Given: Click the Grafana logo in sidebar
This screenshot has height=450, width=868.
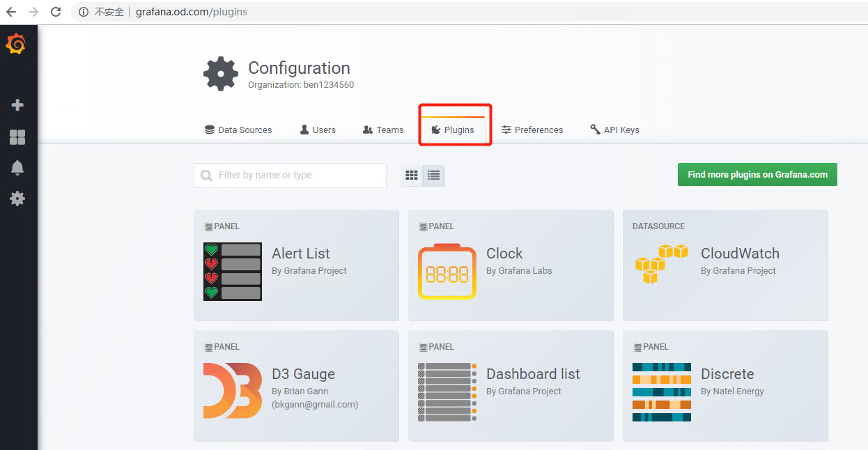Looking at the screenshot, I should click(x=16, y=44).
